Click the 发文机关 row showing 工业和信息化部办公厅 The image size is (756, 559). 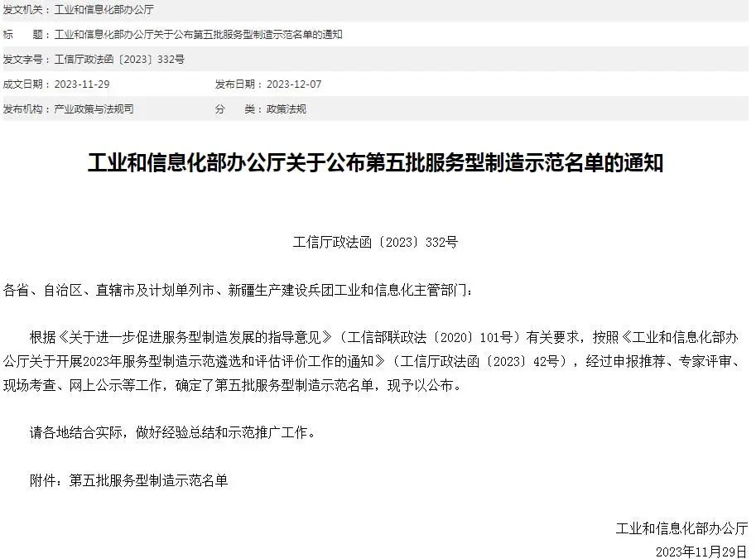pos(376,10)
